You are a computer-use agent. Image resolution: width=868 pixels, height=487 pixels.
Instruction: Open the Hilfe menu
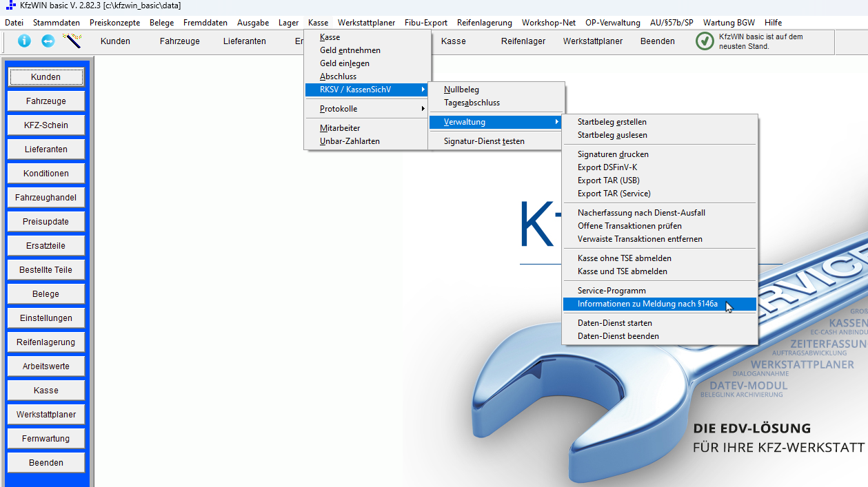pyautogui.click(x=773, y=23)
